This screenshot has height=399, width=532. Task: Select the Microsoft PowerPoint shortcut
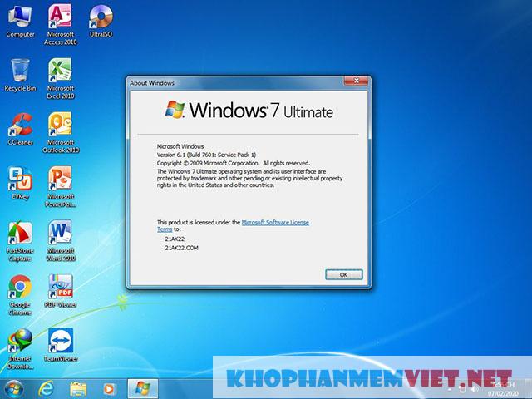coord(61,186)
